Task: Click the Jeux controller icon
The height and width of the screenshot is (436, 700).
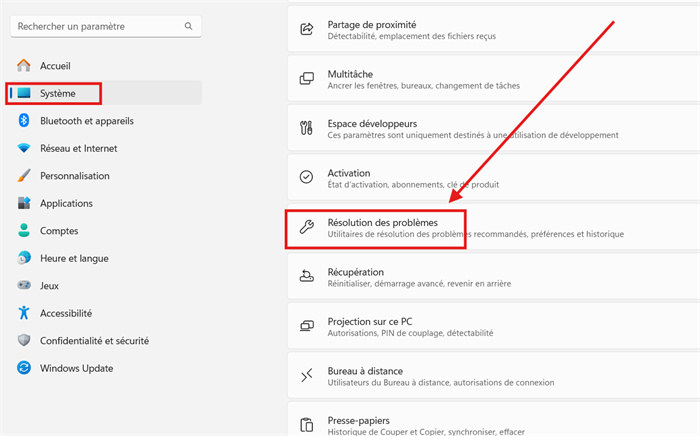Action: (24, 285)
